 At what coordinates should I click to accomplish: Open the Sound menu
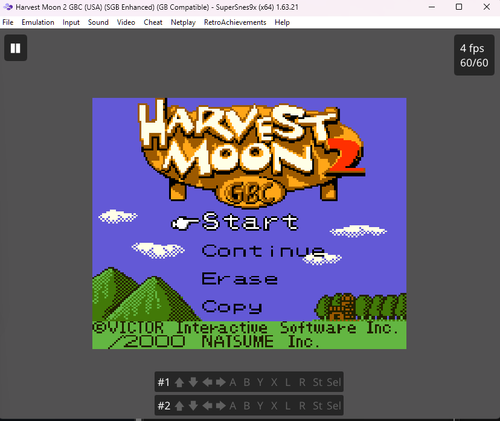pyautogui.click(x=98, y=22)
